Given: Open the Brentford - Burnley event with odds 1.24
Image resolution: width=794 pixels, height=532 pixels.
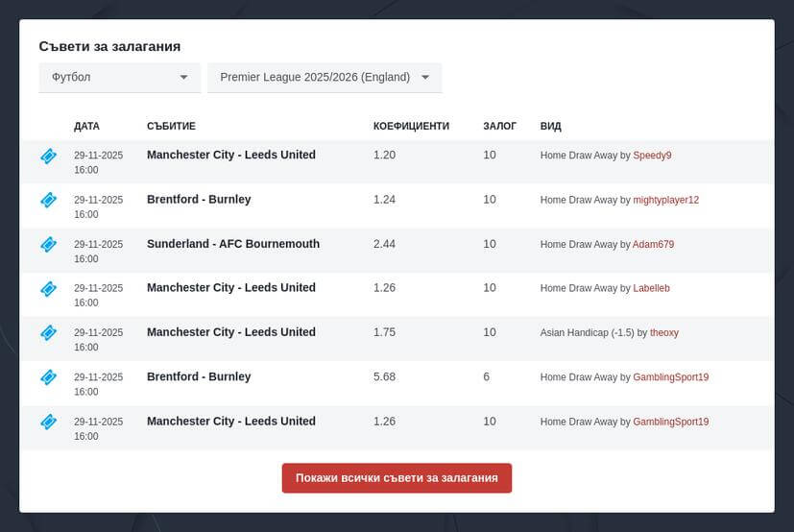Looking at the screenshot, I should [199, 200].
